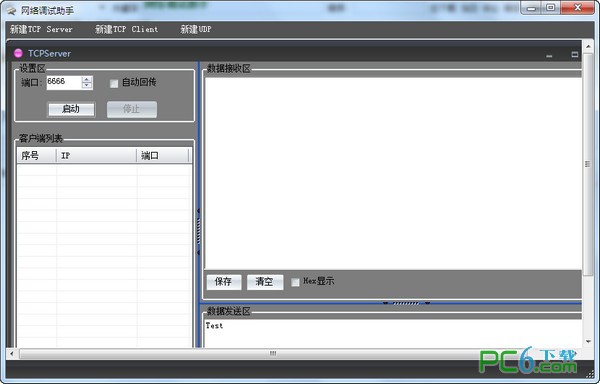Click the IP column header
600x384 pixels.
(96, 156)
